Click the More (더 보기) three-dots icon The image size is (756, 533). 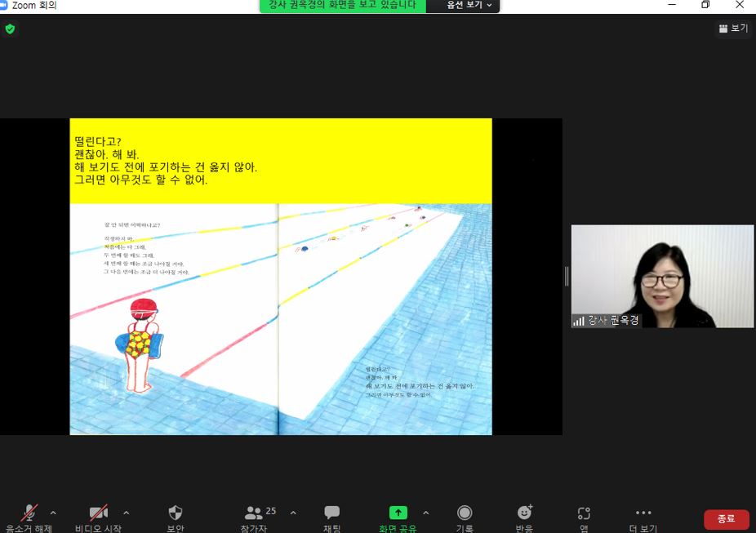pyautogui.click(x=643, y=513)
